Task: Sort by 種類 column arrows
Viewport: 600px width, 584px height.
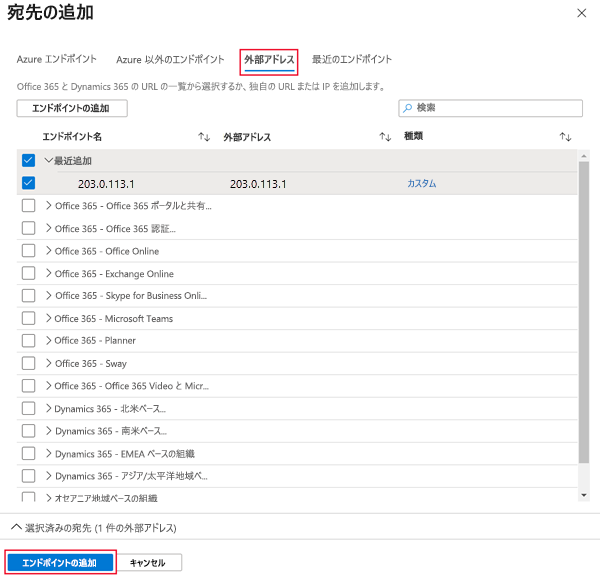Action: pos(565,137)
